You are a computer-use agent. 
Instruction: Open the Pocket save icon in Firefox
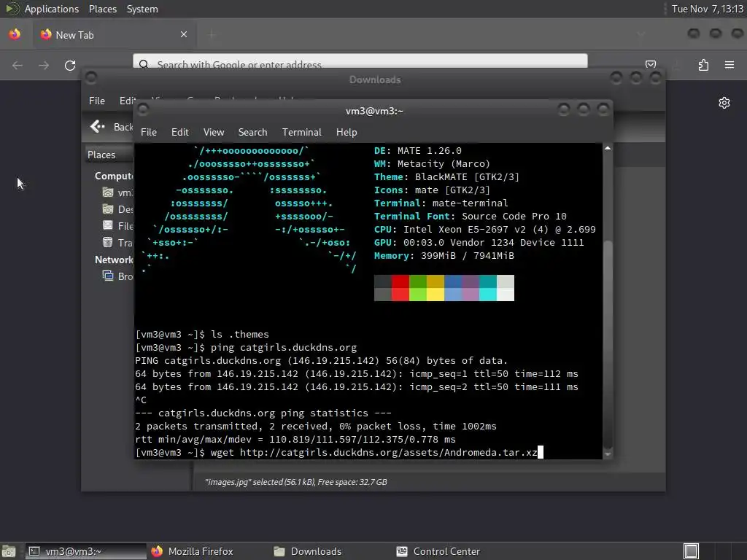[x=651, y=64]
